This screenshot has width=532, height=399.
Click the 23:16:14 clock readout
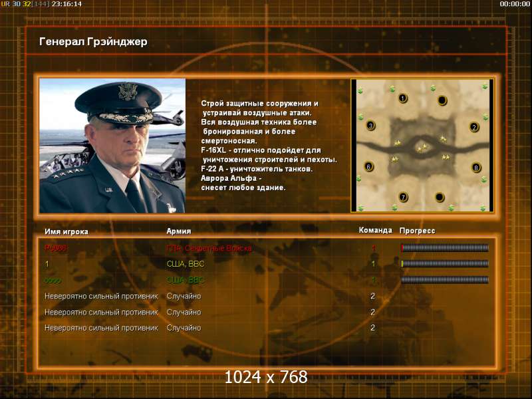(x=66, y=4)
